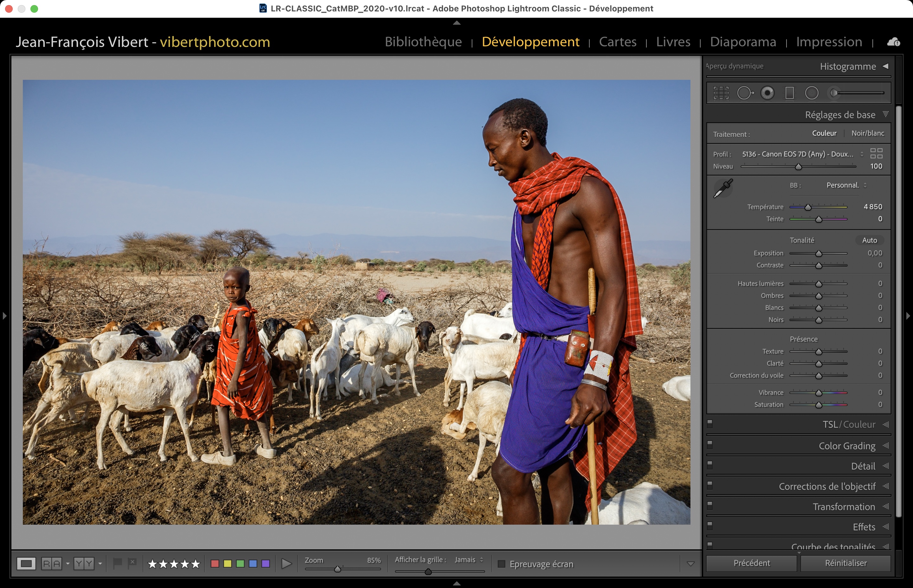Pick the white balance eyedropper tool
The image size is (913, 588).
tap(723, 188)
